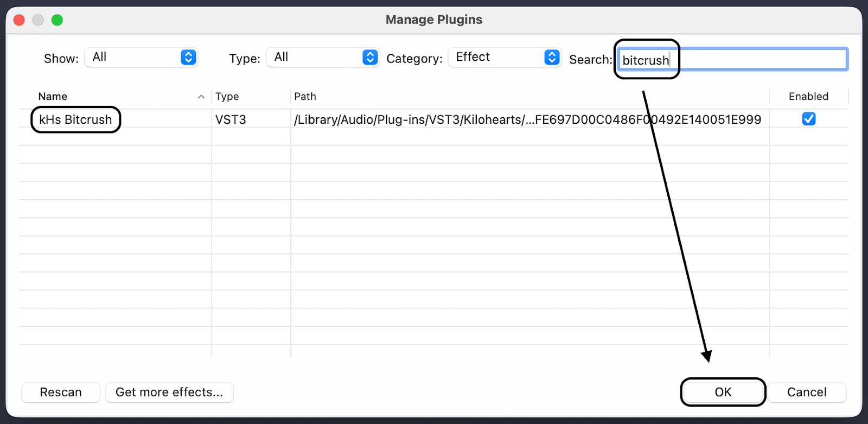Image resolution: width=868 pixels, height=424 pixels.
Task: Dismiss the dialog with Cancel
Action: pyautogui.click(x=807, y=392)
